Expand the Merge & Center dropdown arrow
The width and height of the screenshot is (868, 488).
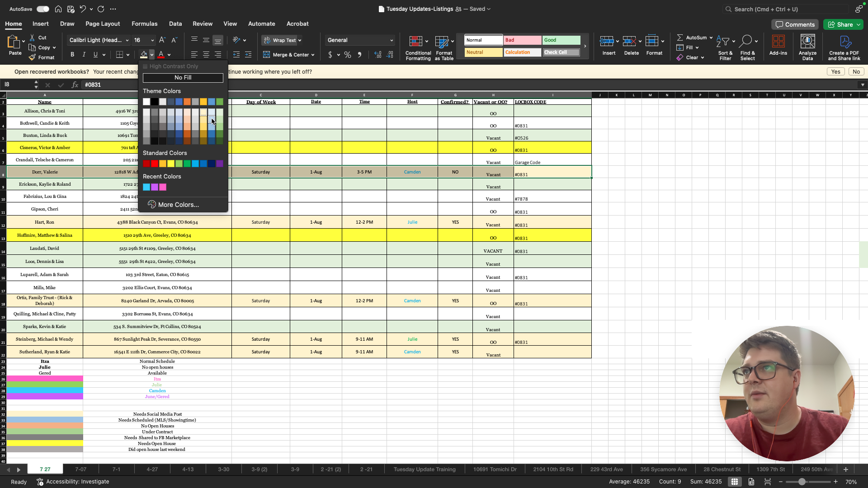tap(313, 55)
